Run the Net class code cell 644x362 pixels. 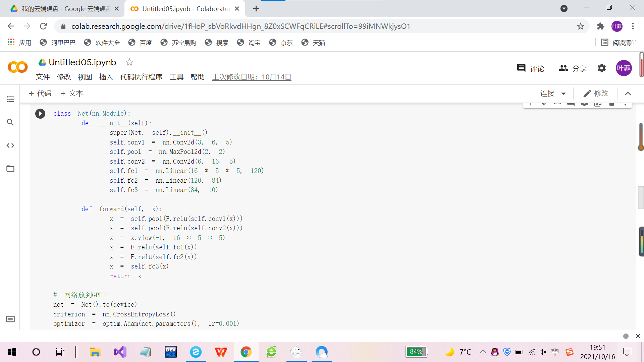pos(40,114)
